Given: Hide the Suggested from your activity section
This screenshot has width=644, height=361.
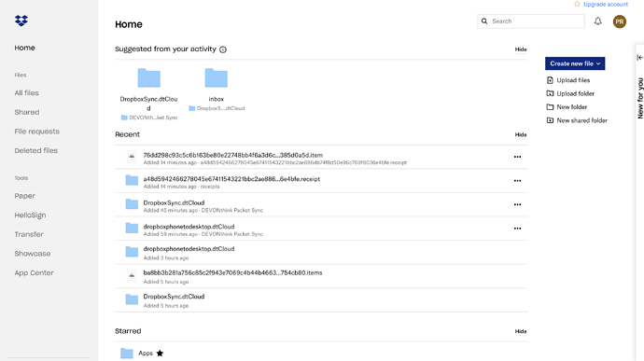Looking at the screenshot, I should 521,49.
